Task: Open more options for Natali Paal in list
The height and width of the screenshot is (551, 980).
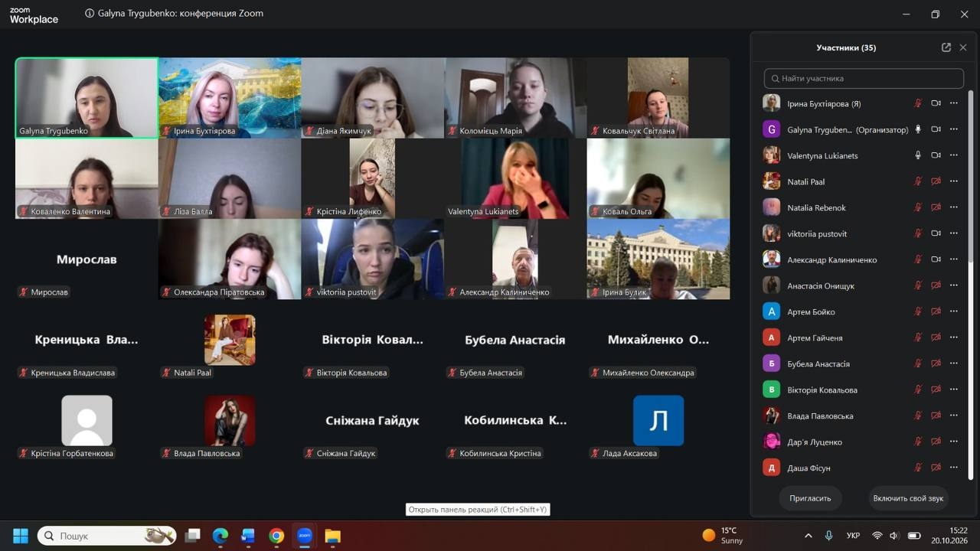Action: 954,181
